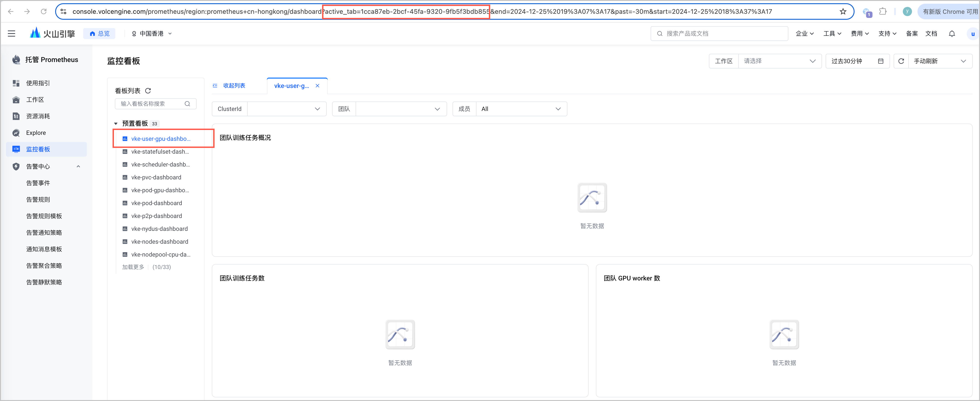Open 告警通知策略 page
980x401 pixels.
(44, 232)
